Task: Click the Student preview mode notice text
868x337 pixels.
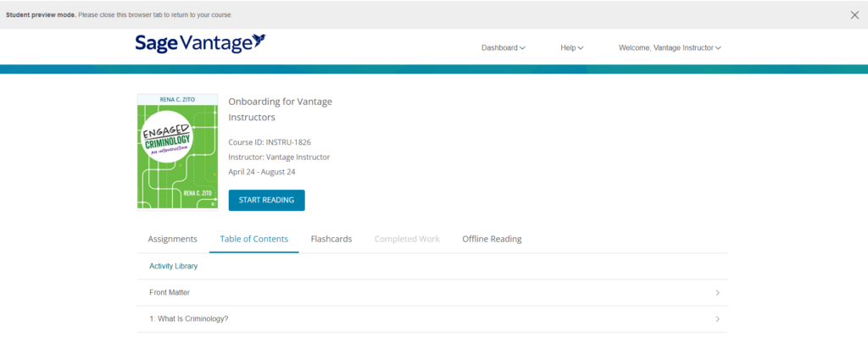Action: [119, 15]
